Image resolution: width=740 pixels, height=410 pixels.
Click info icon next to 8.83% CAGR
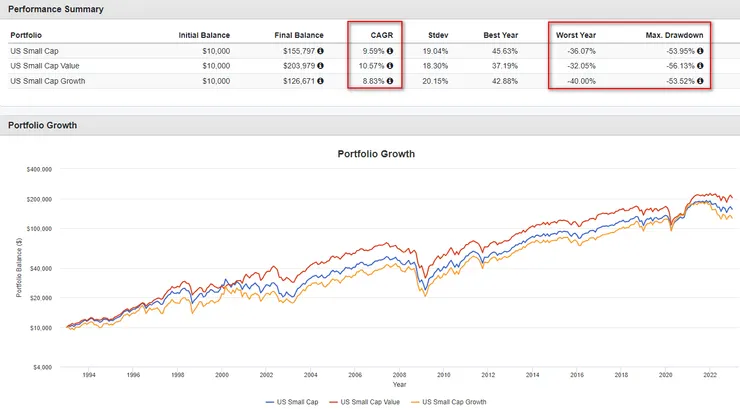tap(390, 79)
